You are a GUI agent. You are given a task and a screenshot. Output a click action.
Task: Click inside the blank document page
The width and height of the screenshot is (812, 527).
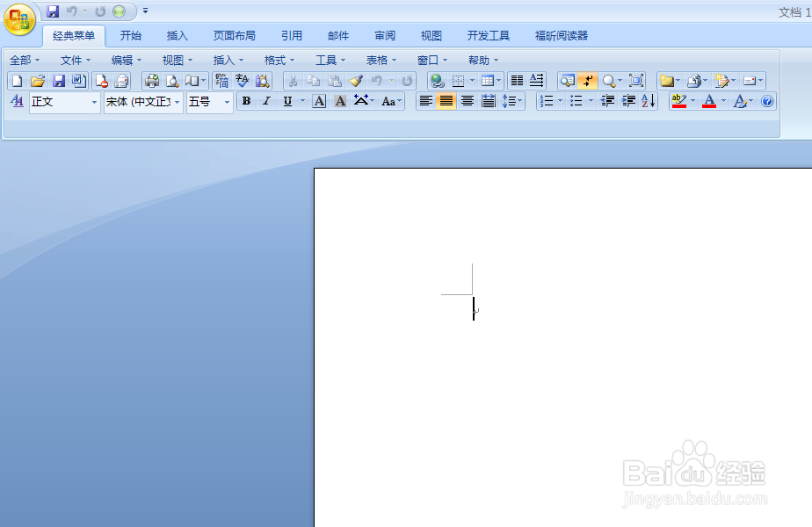pyautogui.click(x=563, y=348)
